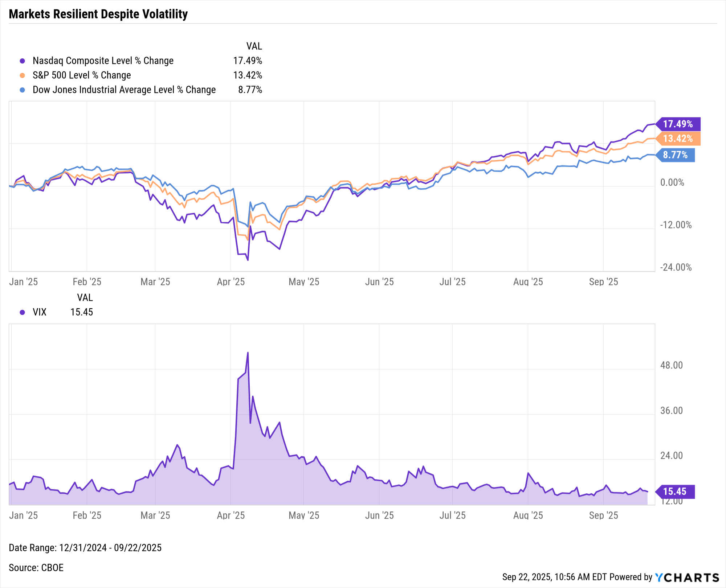Click the 17.49% Nasdaq end-value flag
The width and height of the screenshot is (726, 588).
pos(678,124)
